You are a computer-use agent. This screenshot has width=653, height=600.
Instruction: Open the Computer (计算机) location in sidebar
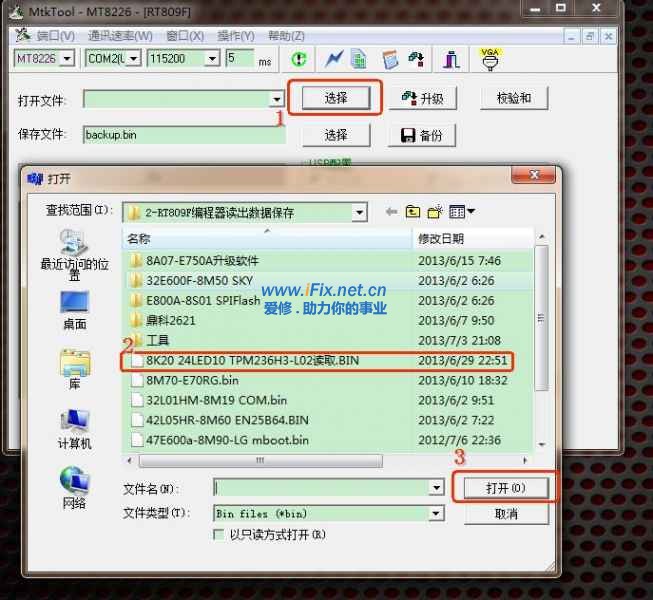tap(74, 428)
